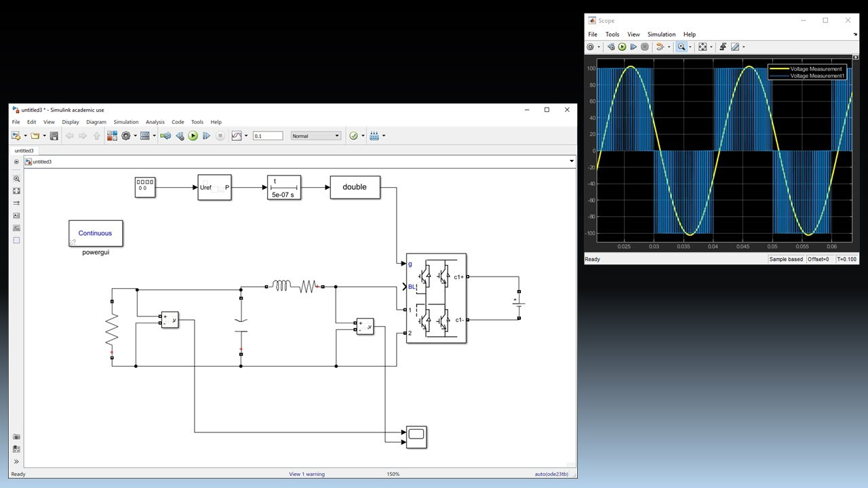Click the Fit to View icon in the canvas side palette
Image resolution: width=868 pixels, height=488 pixels.
[x=17, y=191]
